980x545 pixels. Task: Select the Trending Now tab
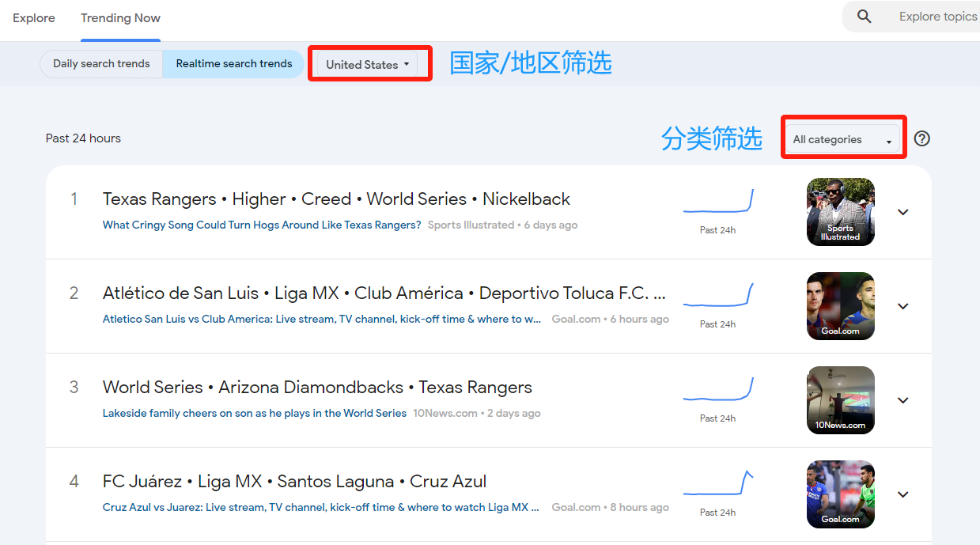point(120,18)
